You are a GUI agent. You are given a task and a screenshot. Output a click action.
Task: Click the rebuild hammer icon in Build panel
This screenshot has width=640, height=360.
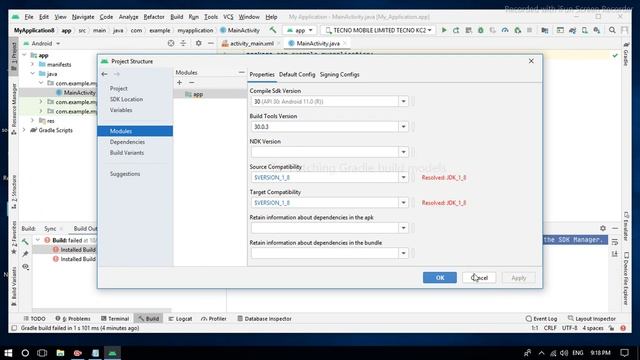25,242
